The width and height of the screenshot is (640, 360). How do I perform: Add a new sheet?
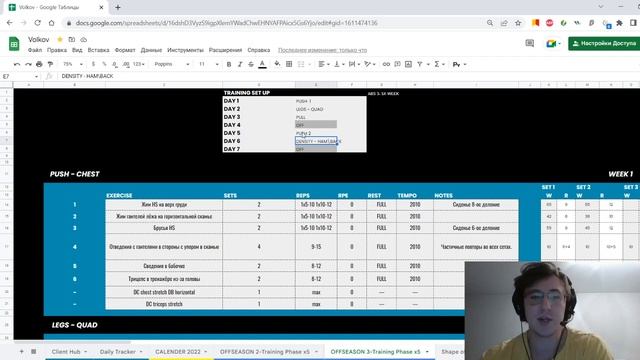click(x=21, y=351)
